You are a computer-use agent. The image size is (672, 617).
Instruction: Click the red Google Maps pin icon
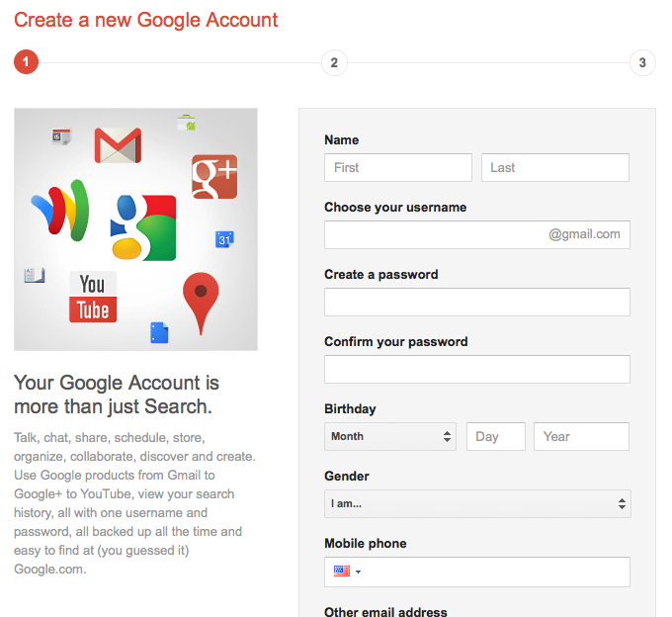click(x=201, y=303)
